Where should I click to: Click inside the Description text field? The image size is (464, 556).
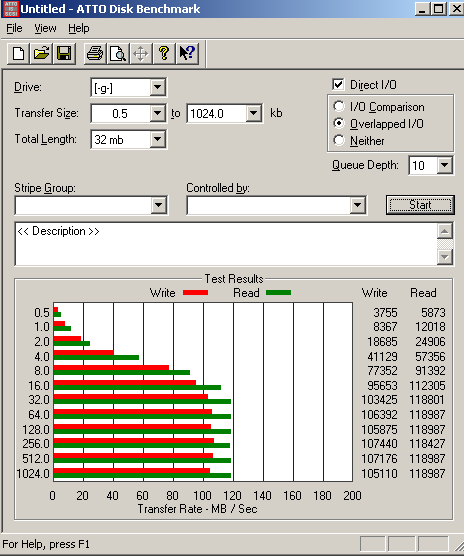[226, 244]
